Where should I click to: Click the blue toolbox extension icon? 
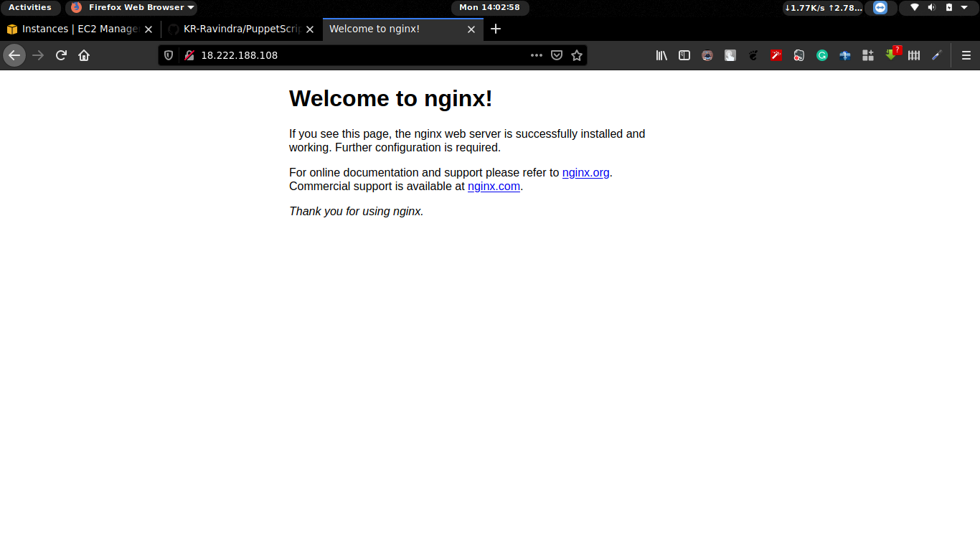coord(845,55)
